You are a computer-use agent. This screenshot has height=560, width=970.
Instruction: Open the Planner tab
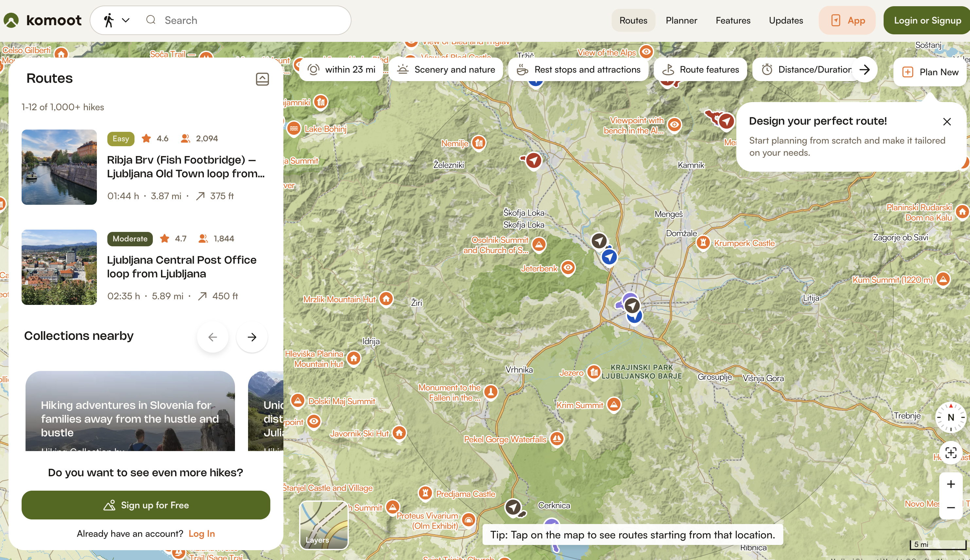(x=681, y=20)
